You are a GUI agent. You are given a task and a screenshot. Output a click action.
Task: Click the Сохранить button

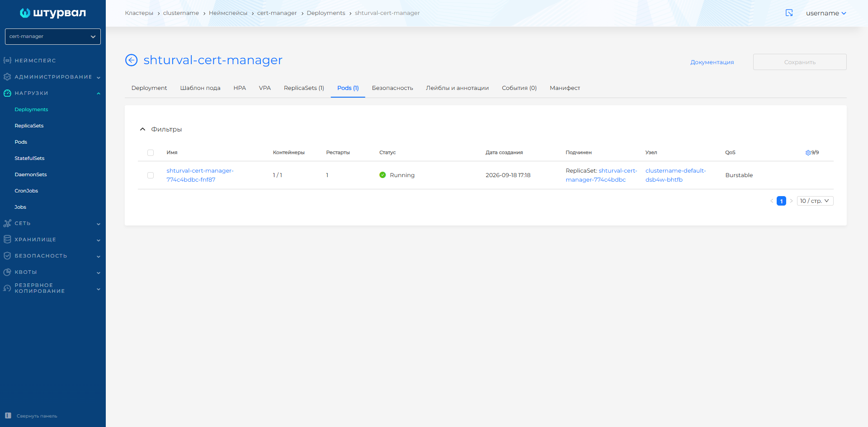[800, 62]
